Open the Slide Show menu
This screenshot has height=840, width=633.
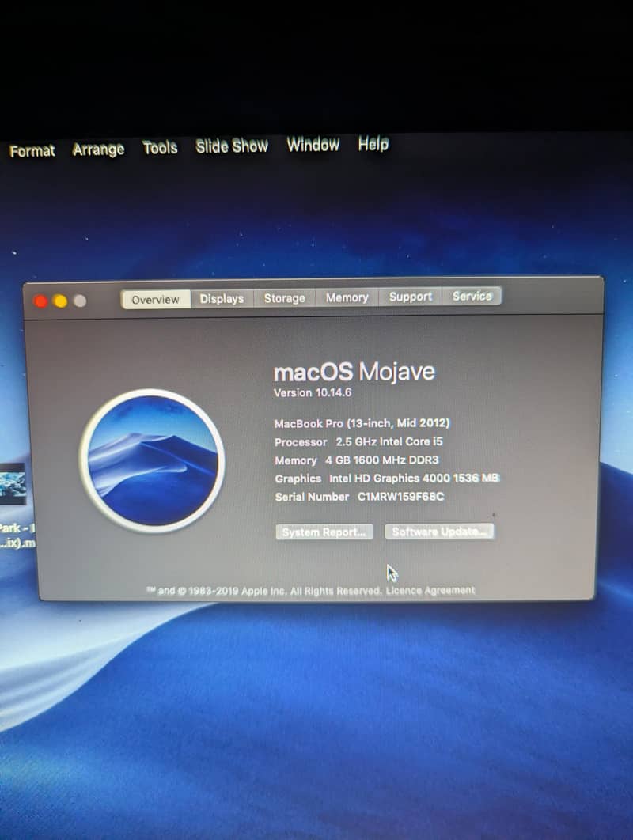tap(232, 146)
